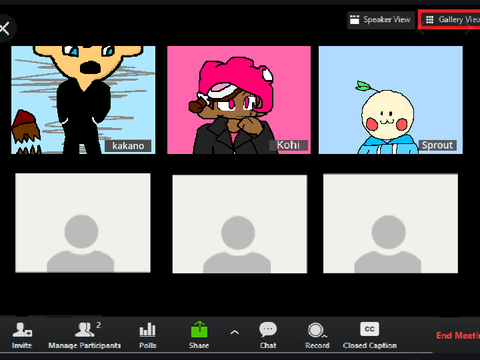
Task: Select Sprout's video tile
Action: coord(391,100)
